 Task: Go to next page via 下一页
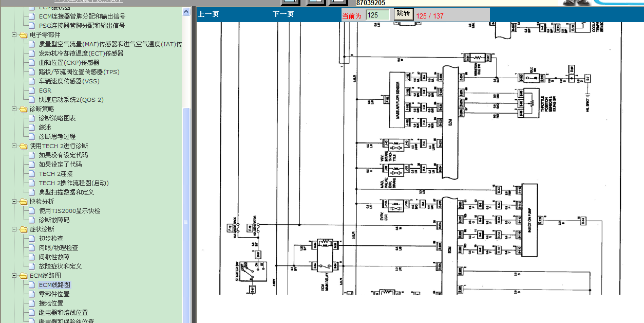(x=283, y=14)
